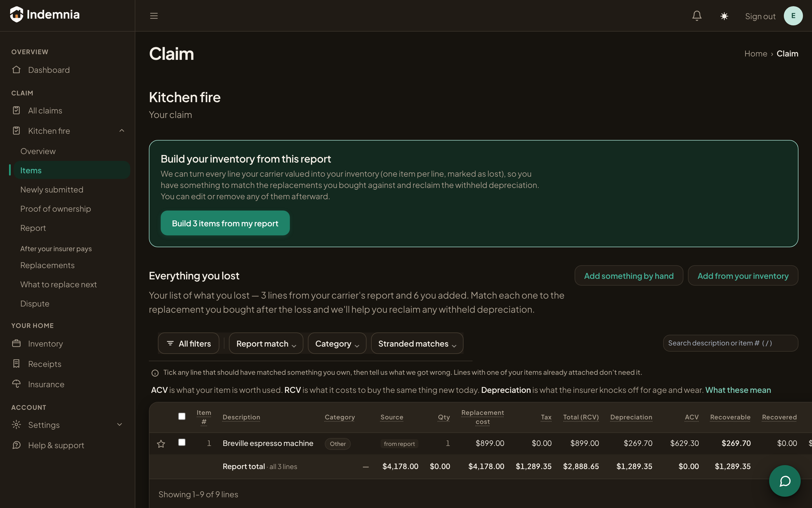Click the info icon beside the tick hint
This screenshot has width=812, height=508.
pyautogui.click(x=155, y=373)
